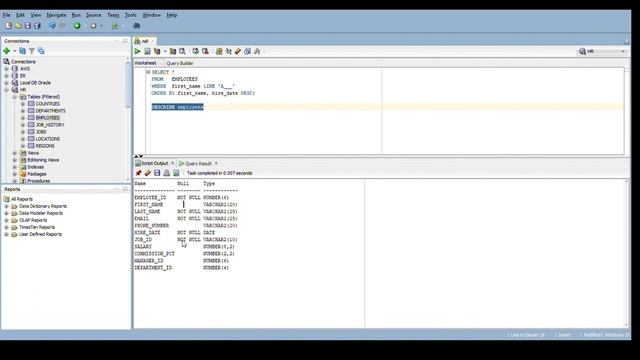Viewport: 640px width, 360px height.
Task: Select OLAP Reports in Reports panel
Action: pos(33,220)
